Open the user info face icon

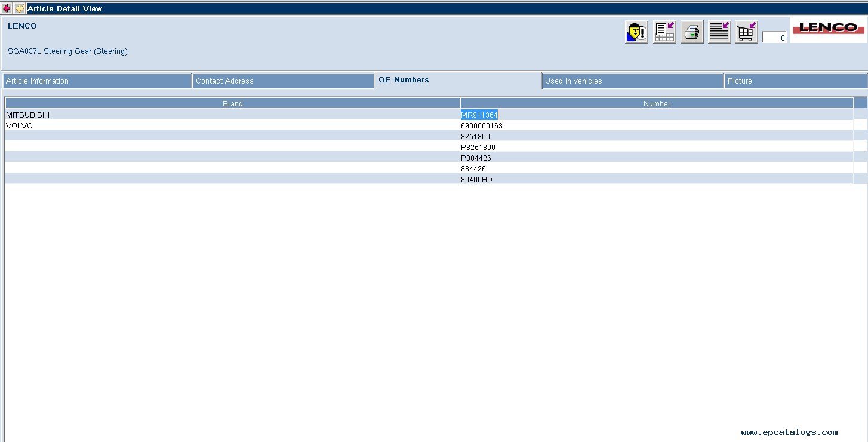636,32
